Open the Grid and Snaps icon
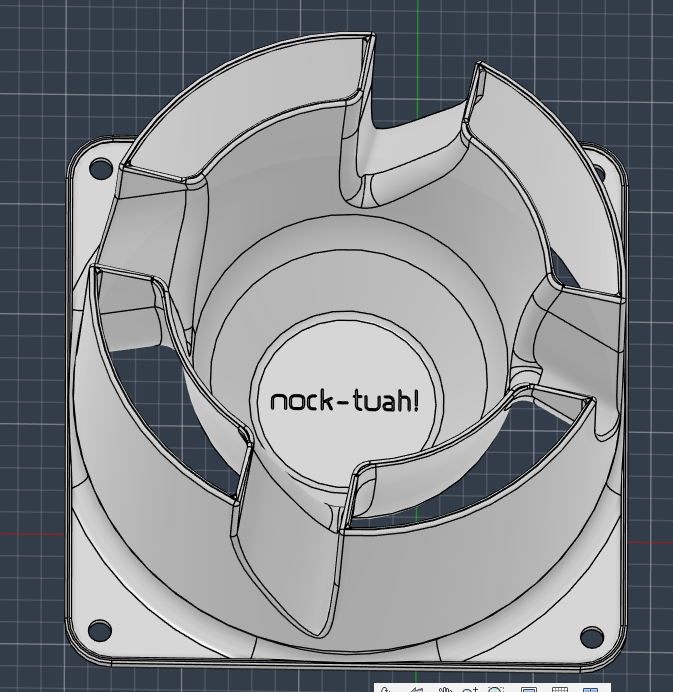Image resolution: width=673 pixels, height=692 pixels. click(560, 690)
